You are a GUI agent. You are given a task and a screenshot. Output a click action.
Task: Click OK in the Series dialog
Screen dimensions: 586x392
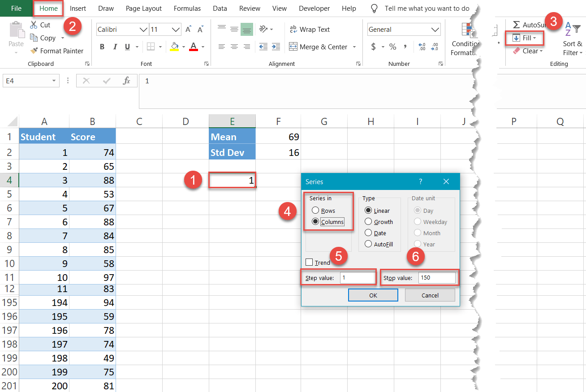coord(373,295)
